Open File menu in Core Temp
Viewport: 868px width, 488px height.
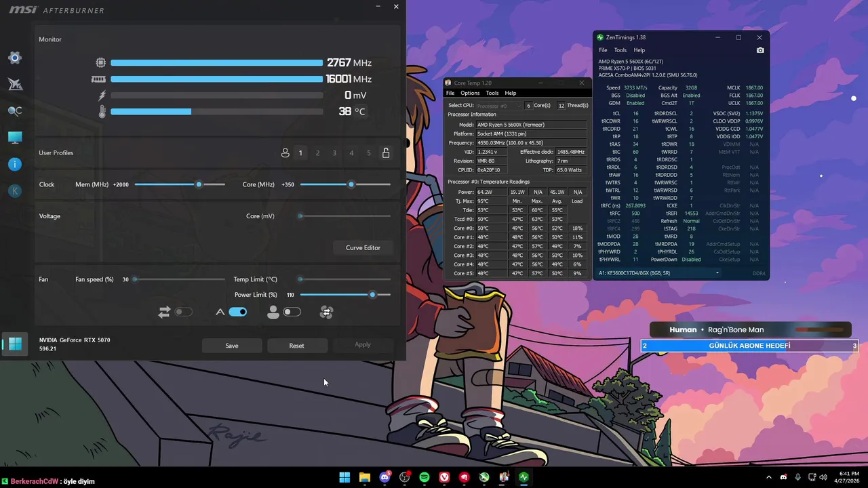click(x=450, y=94)
